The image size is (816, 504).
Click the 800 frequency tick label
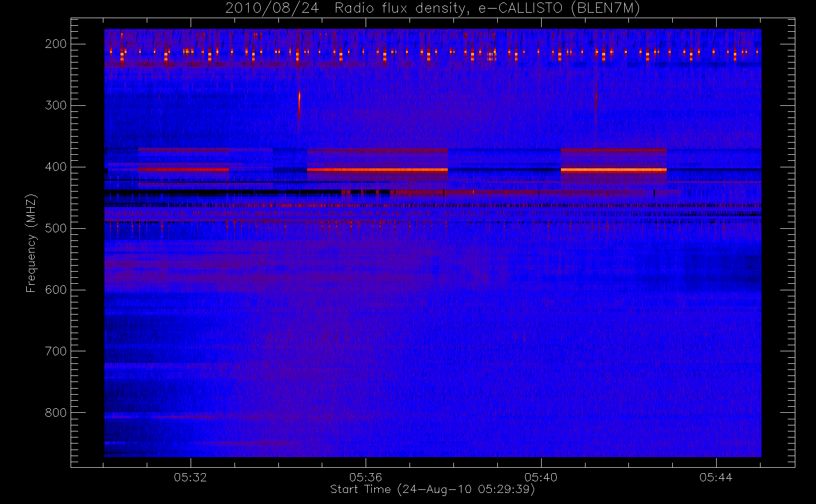(56, 413)
